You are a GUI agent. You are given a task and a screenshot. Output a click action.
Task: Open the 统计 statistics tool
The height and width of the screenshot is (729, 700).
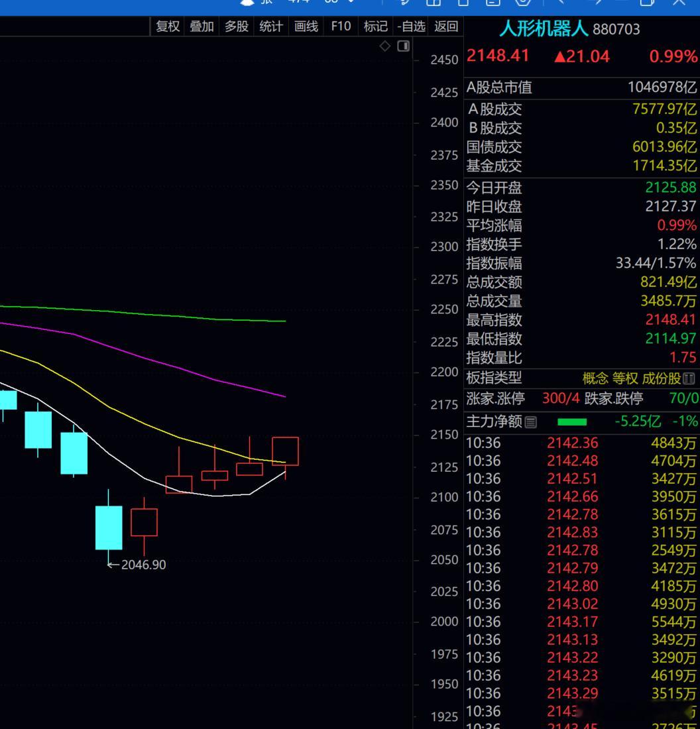coord(271,27)
